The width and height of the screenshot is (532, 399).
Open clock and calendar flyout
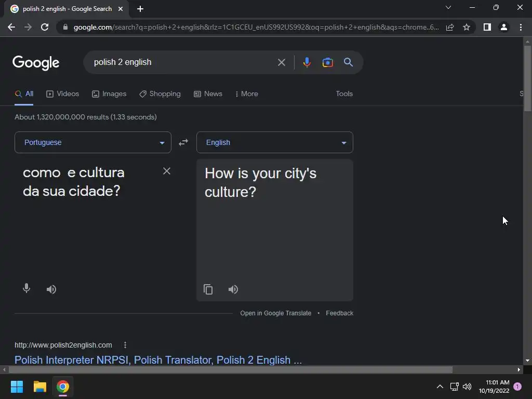pos(494,387)
